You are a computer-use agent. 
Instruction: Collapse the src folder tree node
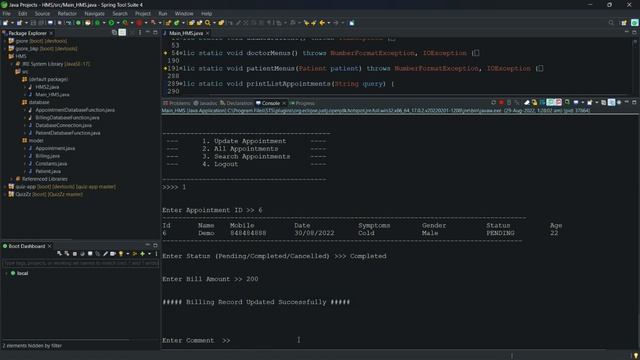click(x=11, y=71)
